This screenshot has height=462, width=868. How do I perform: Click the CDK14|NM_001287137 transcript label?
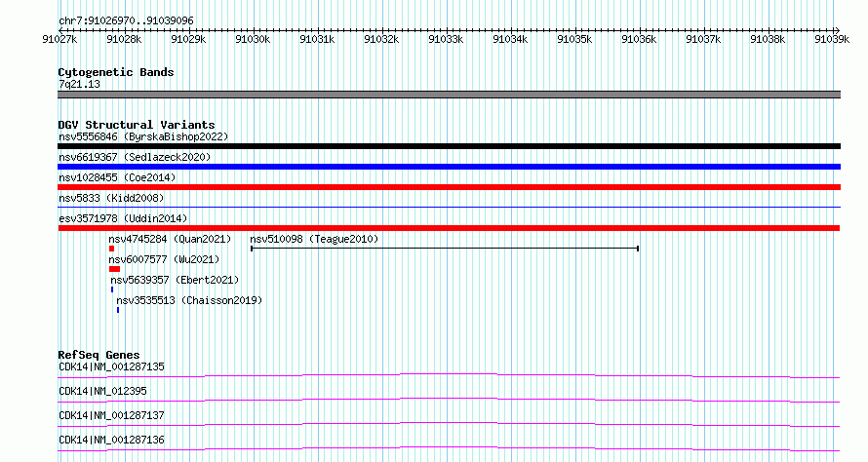[111, 415]
